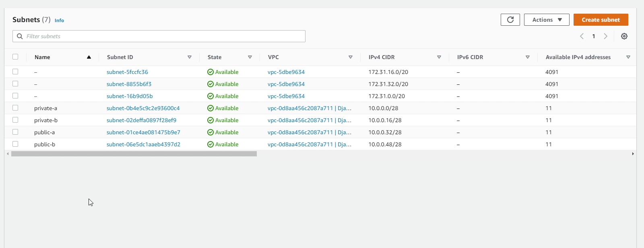644x248 pixels.
Task: Go to previous page arrow
Action: [x=582, y=36]
